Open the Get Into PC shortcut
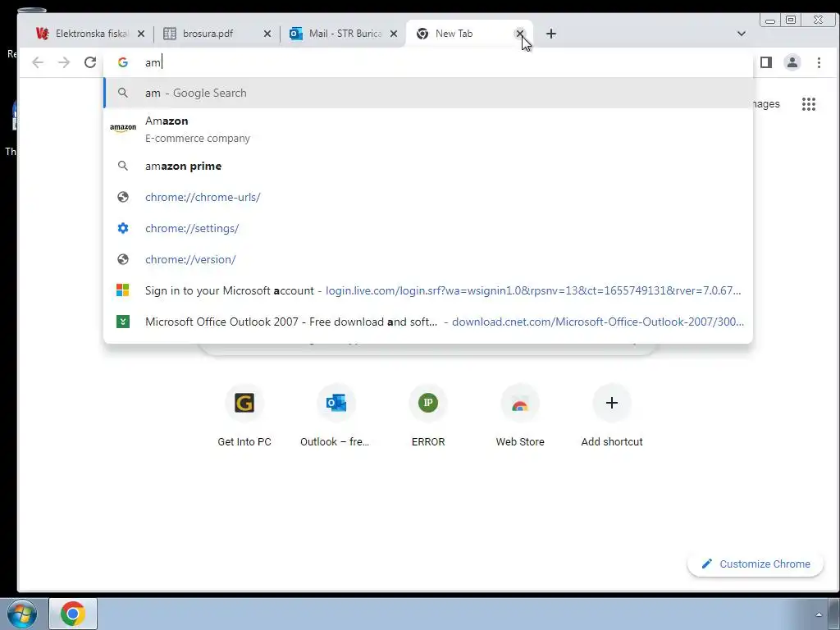This screenshot has height=630, width=840. click(244, 416)
